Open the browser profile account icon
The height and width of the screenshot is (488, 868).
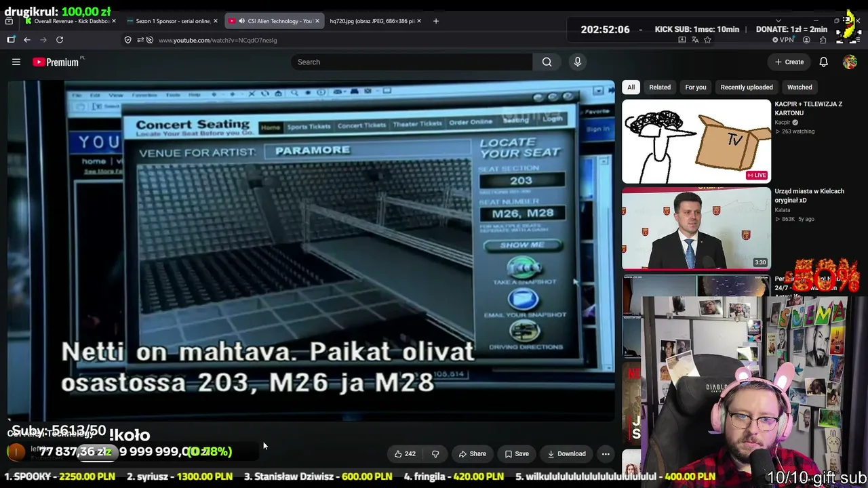click(806, 40)
